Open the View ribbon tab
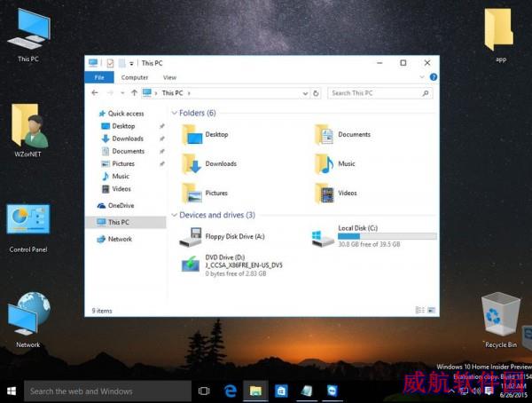This screenshot has width=532, height=403. (x=169, y=77)
